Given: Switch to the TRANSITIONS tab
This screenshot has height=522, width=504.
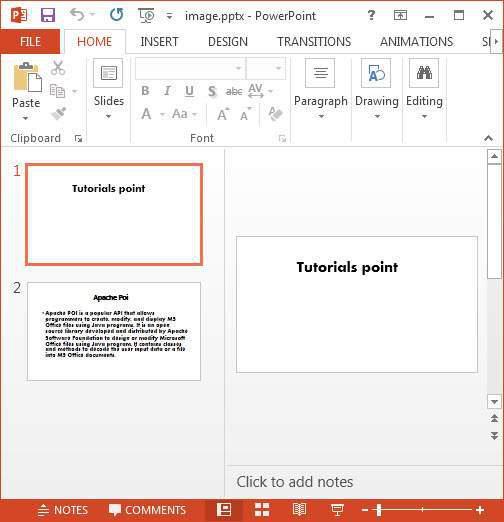Looking at the screenshot, I should [314, 42].
